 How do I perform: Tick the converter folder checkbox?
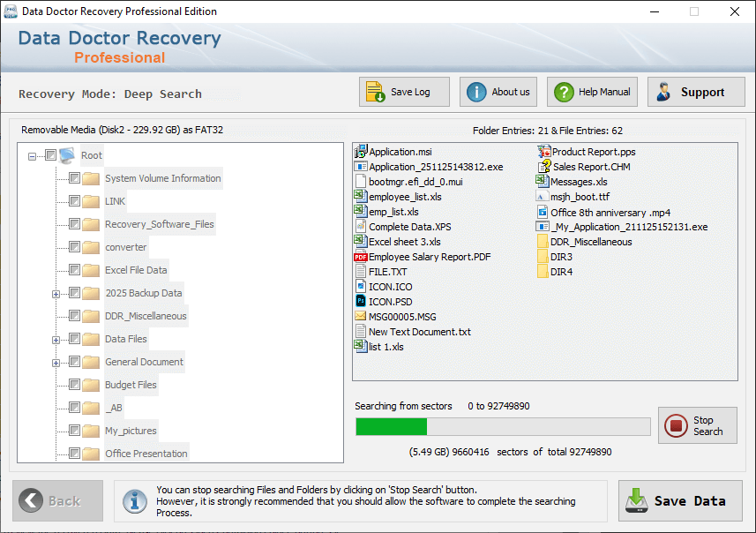[x=74, y=247]
